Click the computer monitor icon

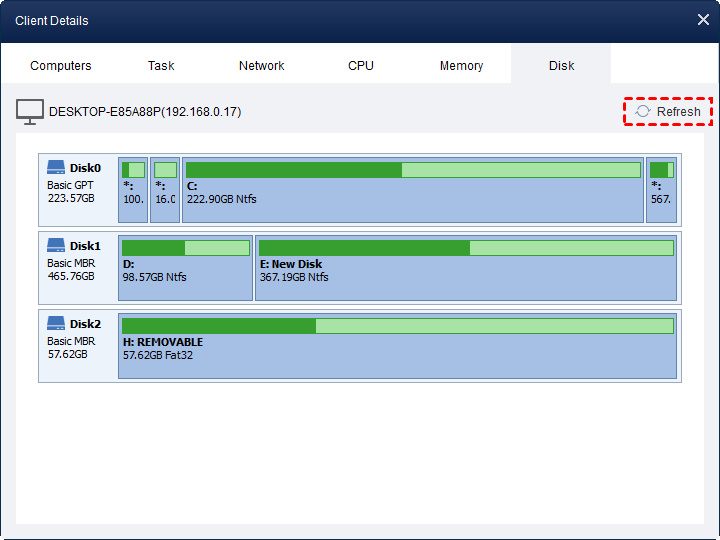(30, 112)
